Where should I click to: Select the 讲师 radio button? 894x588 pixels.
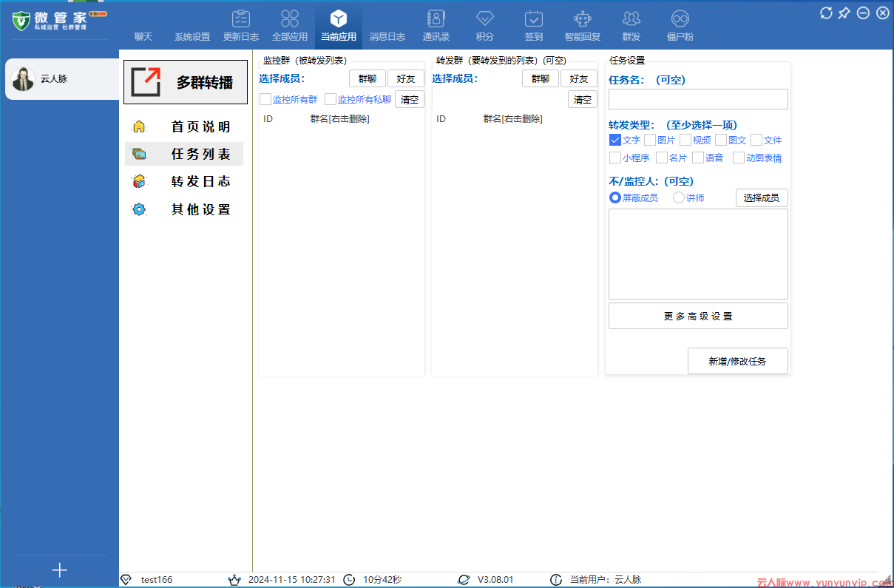click(679, 197)
